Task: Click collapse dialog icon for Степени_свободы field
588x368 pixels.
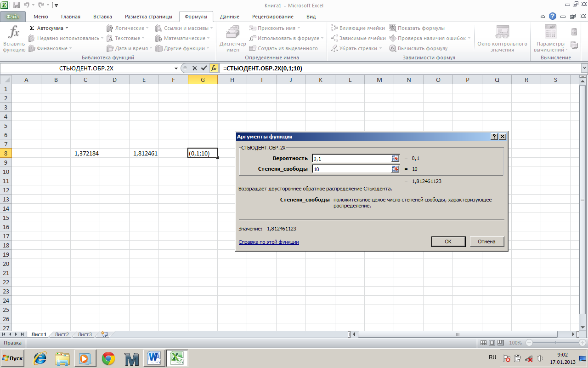Action: click(396, 169)
